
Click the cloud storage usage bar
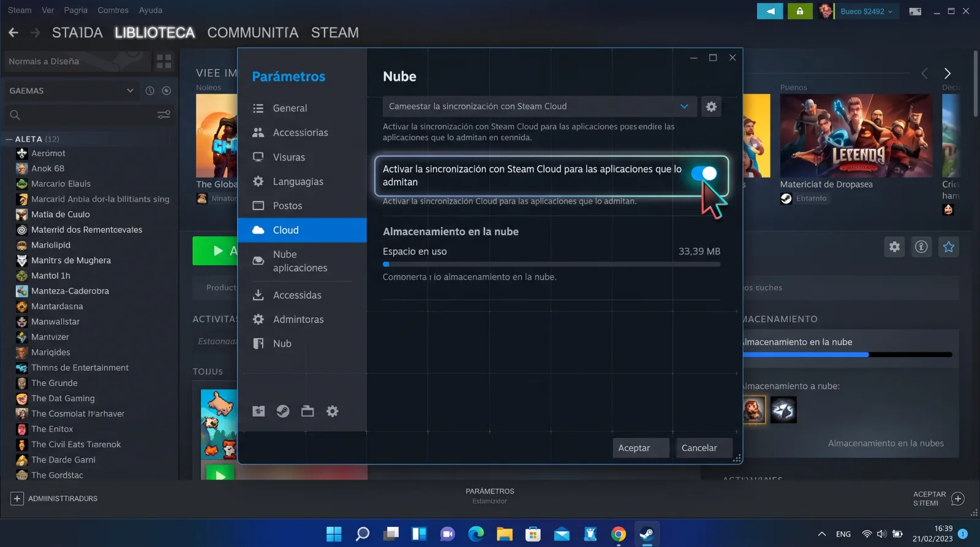tap(551, 265)
